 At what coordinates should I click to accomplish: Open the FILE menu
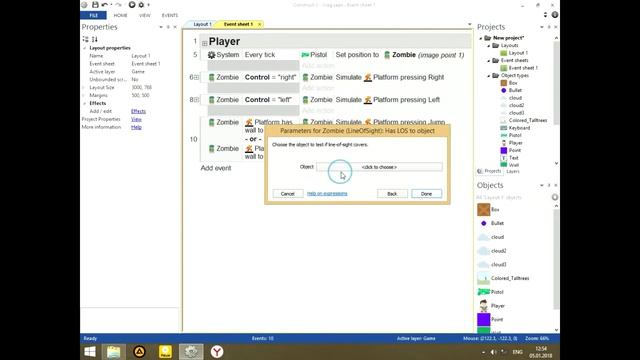[93, 15]
